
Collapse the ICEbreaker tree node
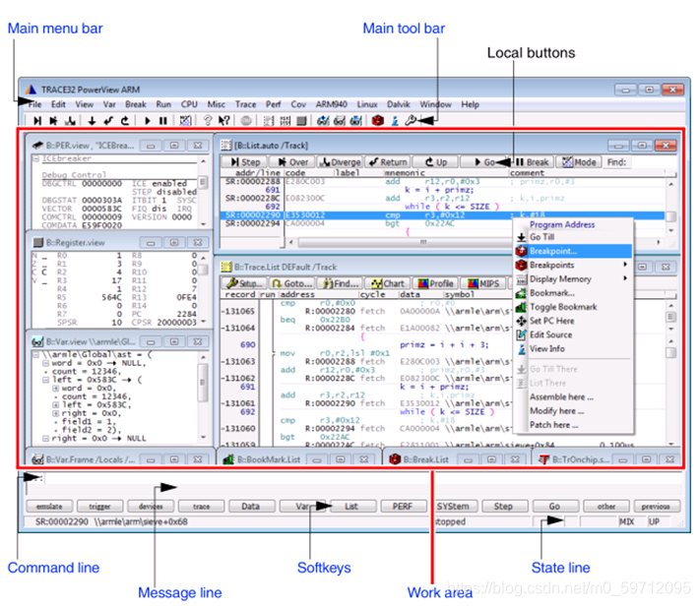point(36,158)
